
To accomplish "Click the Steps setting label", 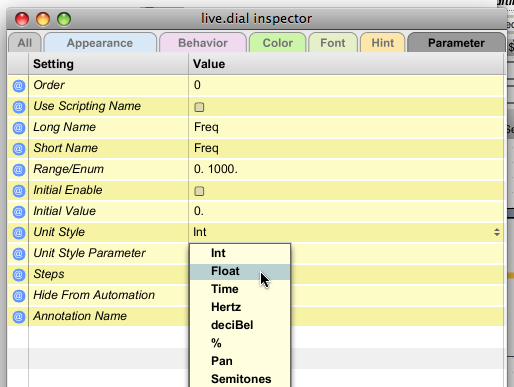I will pyautogui.click(x=49, y=274).
